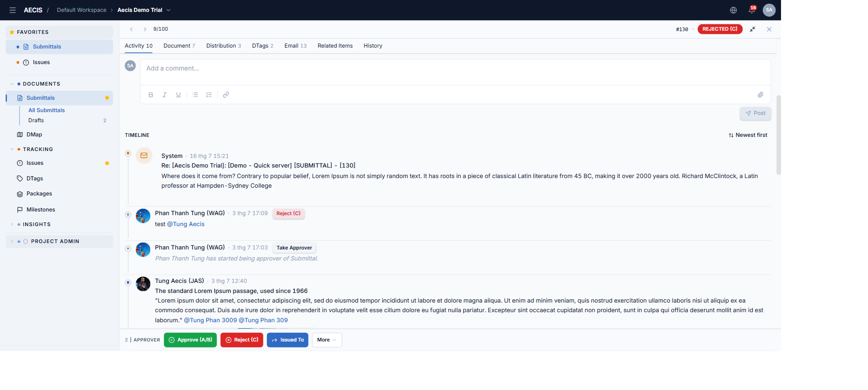Click the insert link icon

[226, 95]
